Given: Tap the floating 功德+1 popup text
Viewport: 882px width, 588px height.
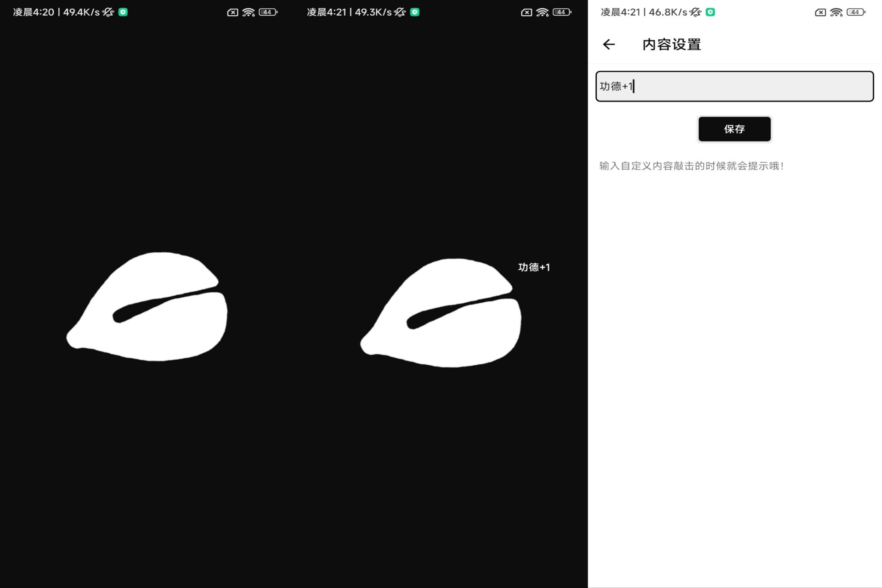Looking at the screenshot, I should 534,267.
